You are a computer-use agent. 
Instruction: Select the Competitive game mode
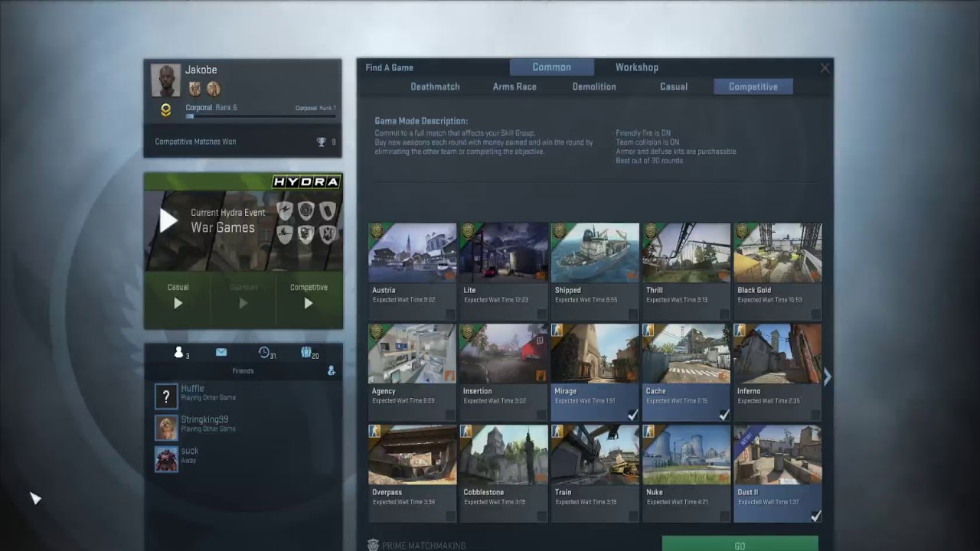[x=753, y=86]
